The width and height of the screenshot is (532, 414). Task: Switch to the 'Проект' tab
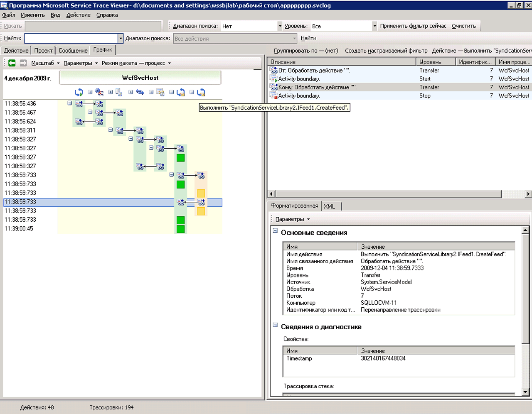(x=43, y=50)
